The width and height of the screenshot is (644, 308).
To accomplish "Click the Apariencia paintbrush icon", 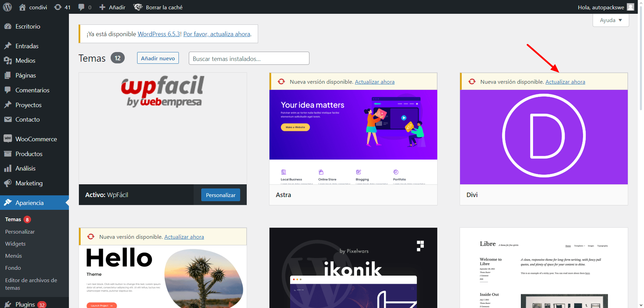I will click(x=8, y=203).
